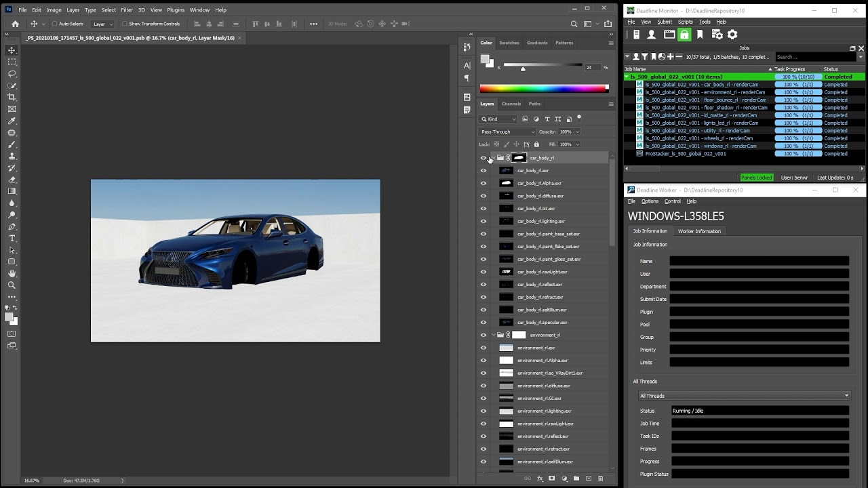Click the lock all layer icon
The width and height of the screenshot is (868, 488).
coord(536,144)
